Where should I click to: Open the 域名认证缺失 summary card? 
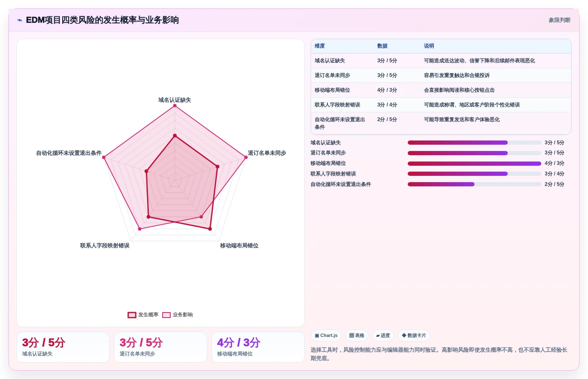coord(63,347)
